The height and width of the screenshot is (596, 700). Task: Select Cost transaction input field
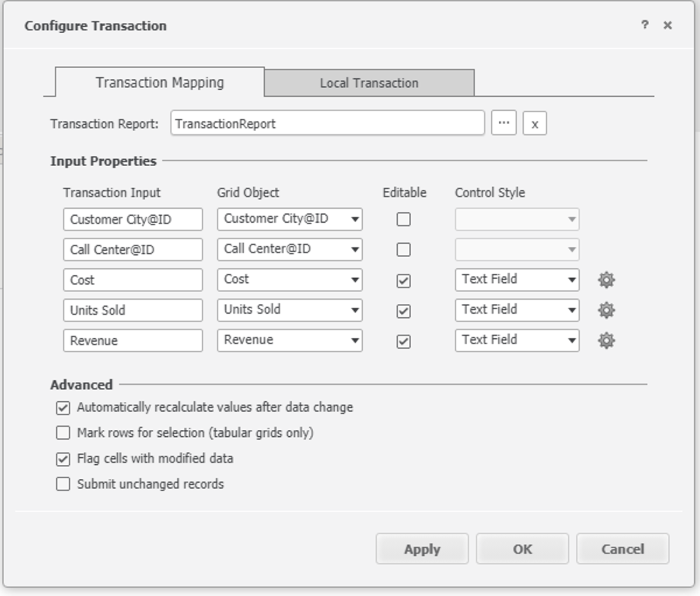[133, 280]
